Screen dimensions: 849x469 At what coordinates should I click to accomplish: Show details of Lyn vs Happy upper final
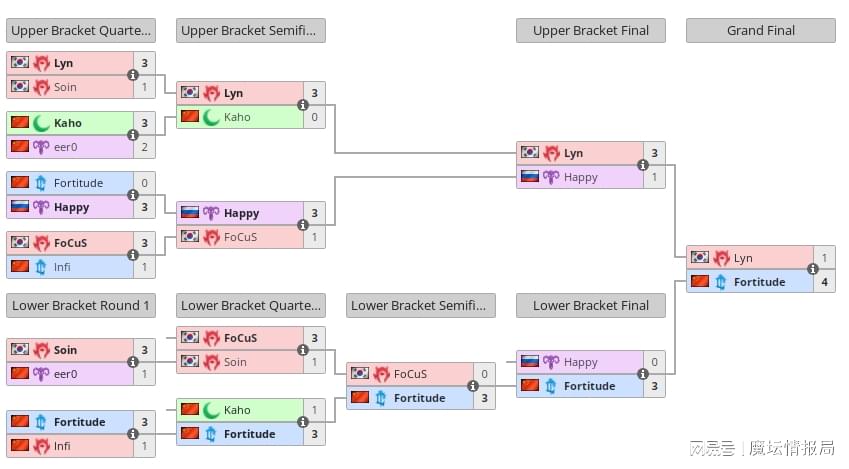click(x=643, y=165)
